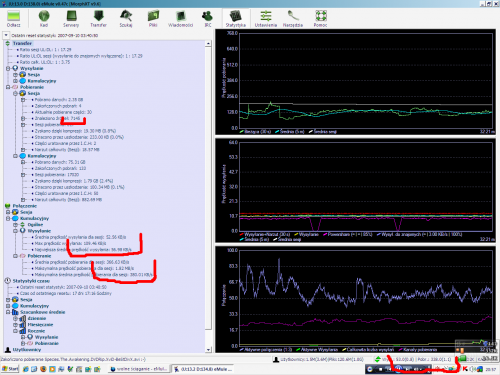
Task: Select the Statystyki czasu tree item
Action: click(x=31, y=281)
